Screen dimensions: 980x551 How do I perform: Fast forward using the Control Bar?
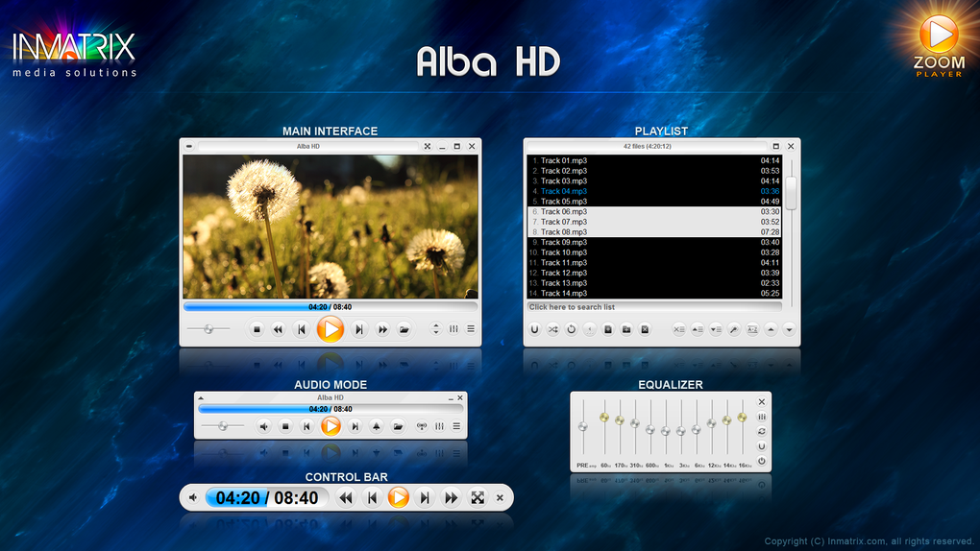coord(451,498)
